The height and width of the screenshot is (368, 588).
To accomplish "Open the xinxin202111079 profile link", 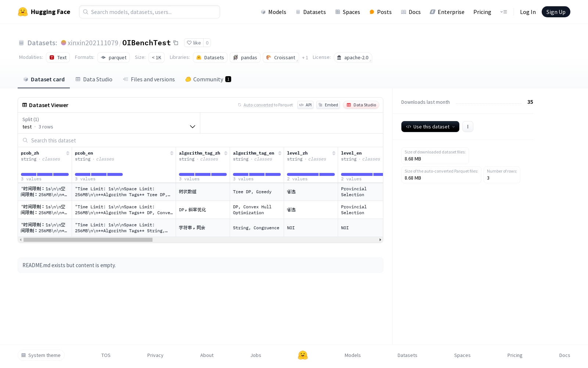I will [x=93, y=43].
